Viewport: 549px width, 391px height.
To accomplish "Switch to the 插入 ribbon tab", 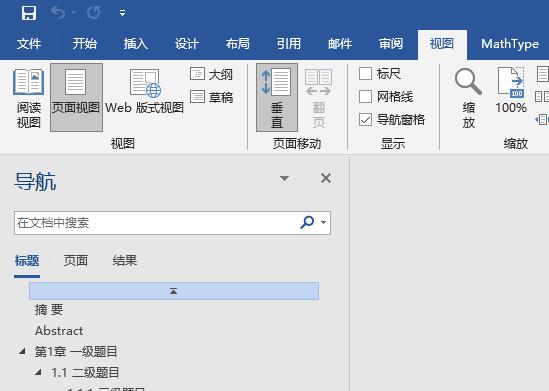I will (135, 44).
